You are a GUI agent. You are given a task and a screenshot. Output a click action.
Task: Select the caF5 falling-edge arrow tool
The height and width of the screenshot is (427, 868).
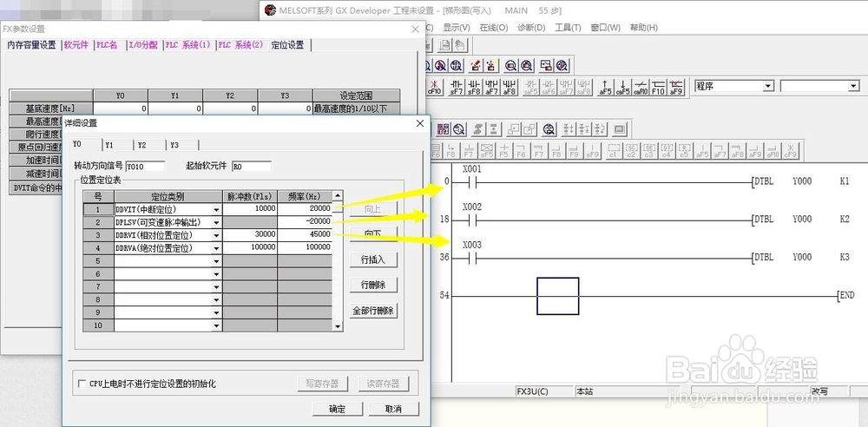click(623, 87)
